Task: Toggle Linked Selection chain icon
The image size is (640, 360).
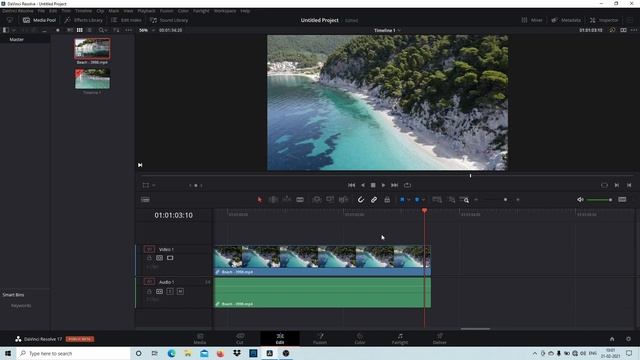Action: 374,200
